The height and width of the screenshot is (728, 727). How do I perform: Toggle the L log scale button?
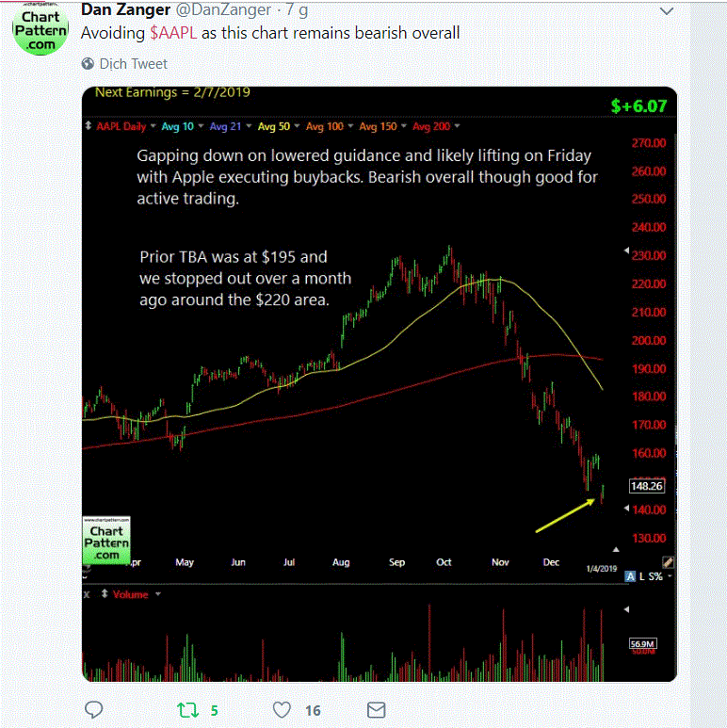coord(643,575)
